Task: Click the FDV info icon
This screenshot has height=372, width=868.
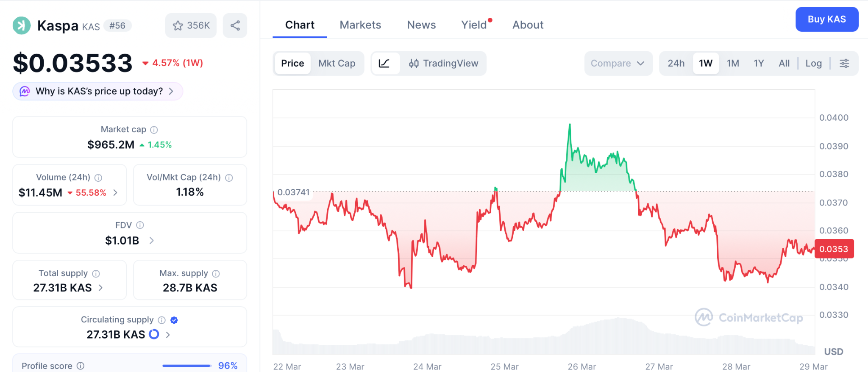Action: [x=140, y=225]
